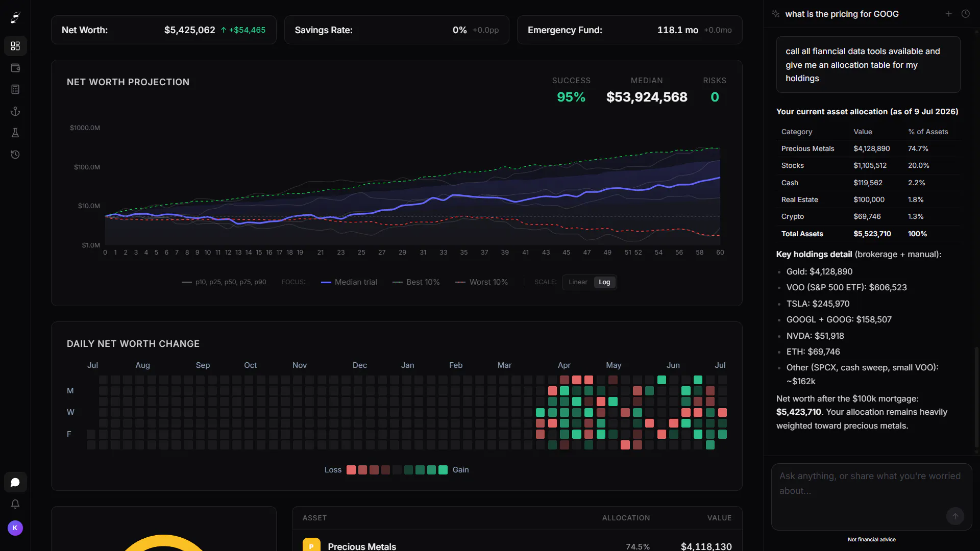Click the p10, p25, p50, p75, p90 legend
Viewport: 980px width, 551px height.
click(x=224, y=282)
